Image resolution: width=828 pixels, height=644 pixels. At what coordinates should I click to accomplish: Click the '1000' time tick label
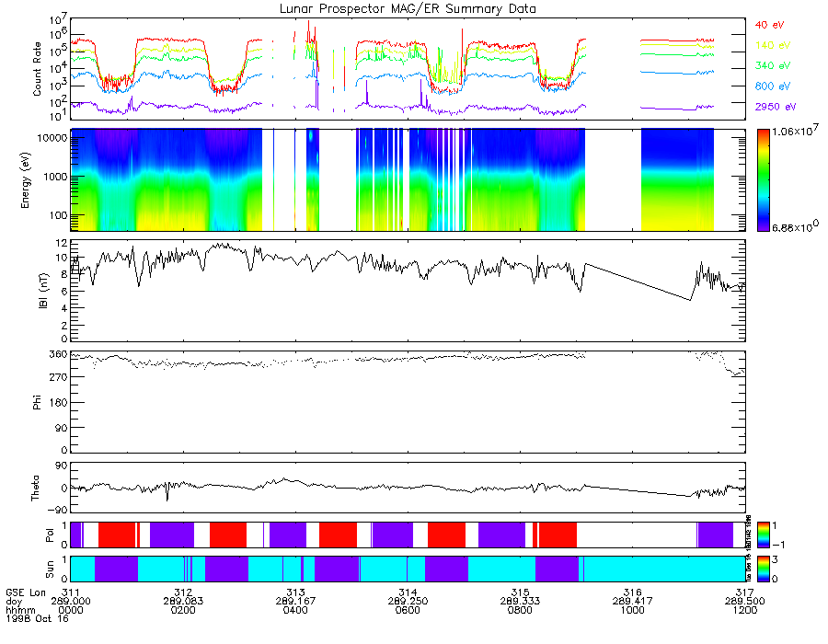[x=633, y=610]
